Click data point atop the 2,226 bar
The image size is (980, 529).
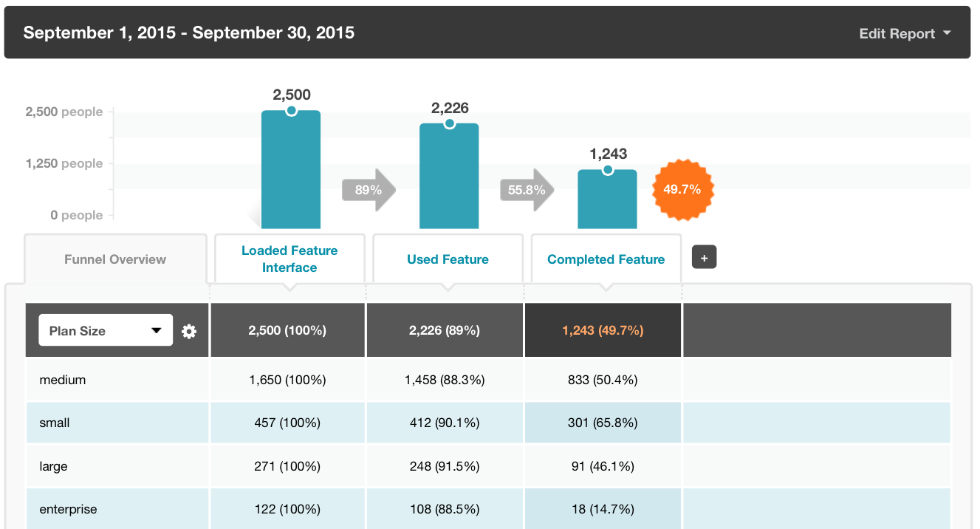pyautogui.click(x=449, y=123)
